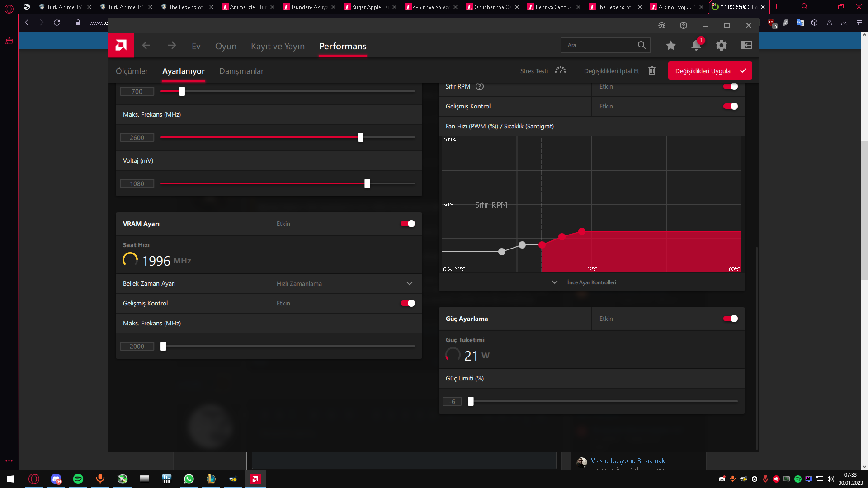Viewport: 868px width, 488px height.
Task: Click Değişiklikleri Uygula button
Action: (710, 71)
